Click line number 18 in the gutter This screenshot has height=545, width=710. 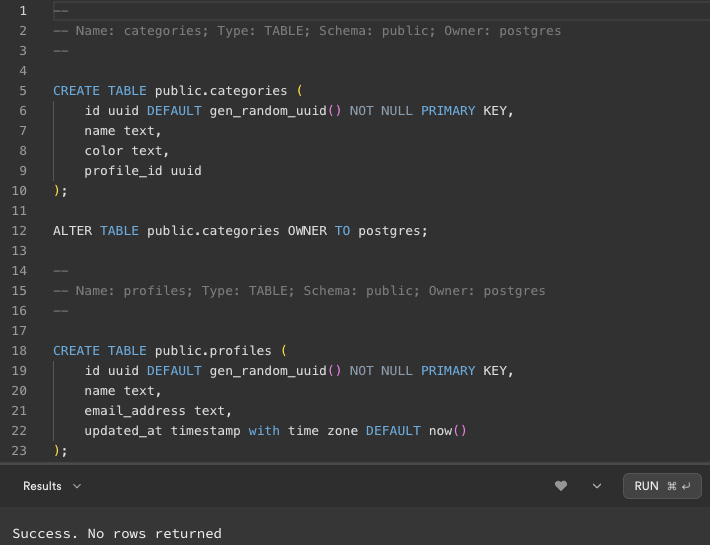point(19,350)
